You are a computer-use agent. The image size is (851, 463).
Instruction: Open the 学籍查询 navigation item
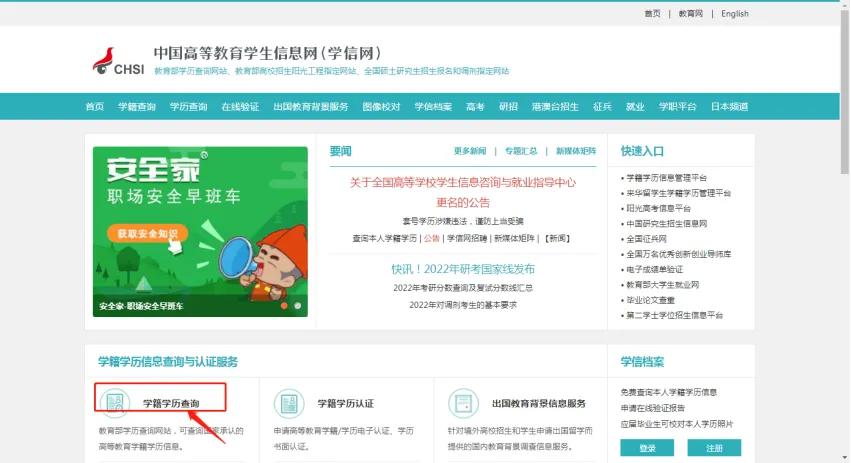pos(137,106)
